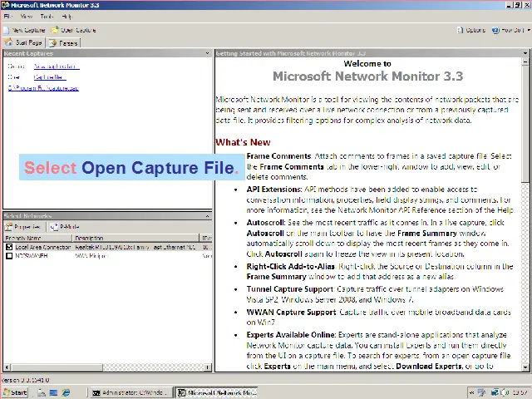Click the Tunnel Capture Support bullet text
The image size is (532, 399).
coord(290,289)
